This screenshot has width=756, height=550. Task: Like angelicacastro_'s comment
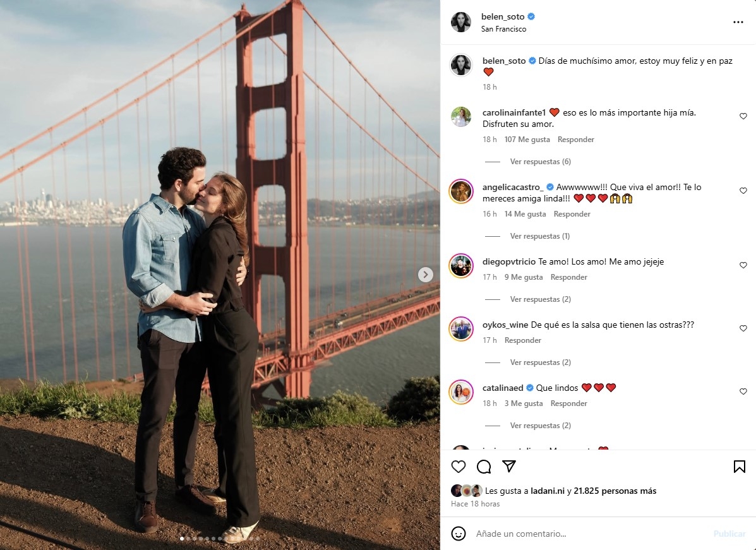743,191
